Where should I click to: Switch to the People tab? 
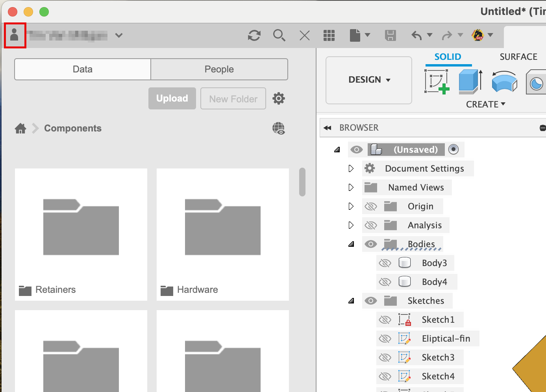219,69
